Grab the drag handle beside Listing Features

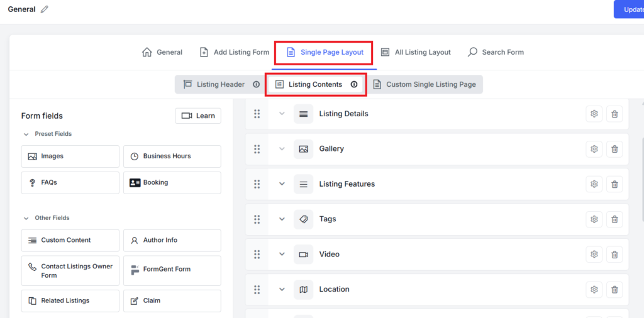tap(257, 184)
